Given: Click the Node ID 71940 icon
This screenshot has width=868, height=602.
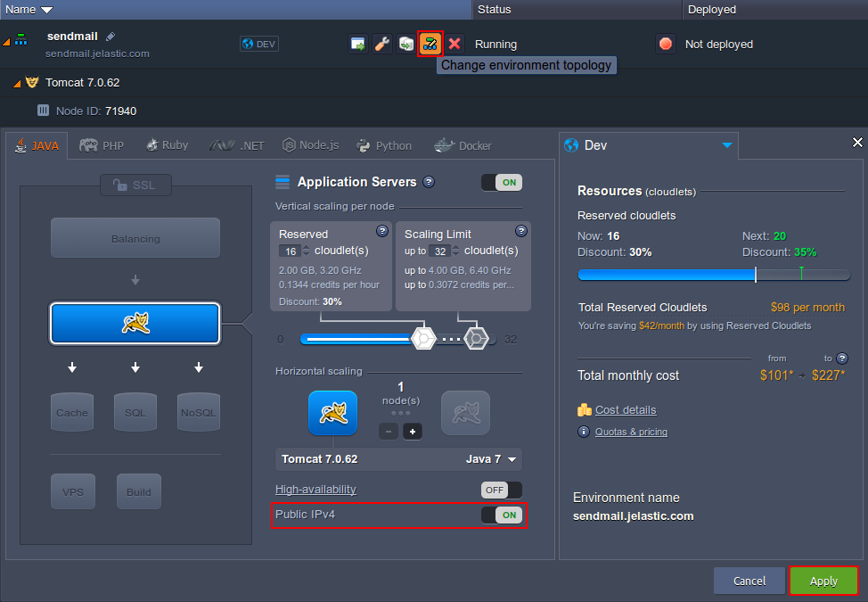Looking at the screenshot, I should click(x=43, y=111).
